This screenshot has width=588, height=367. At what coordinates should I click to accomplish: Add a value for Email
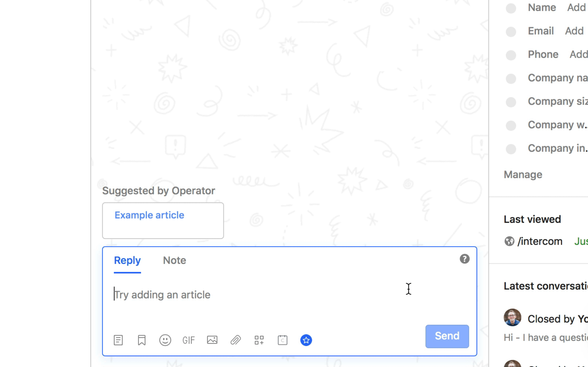click(x=574, y=31)
